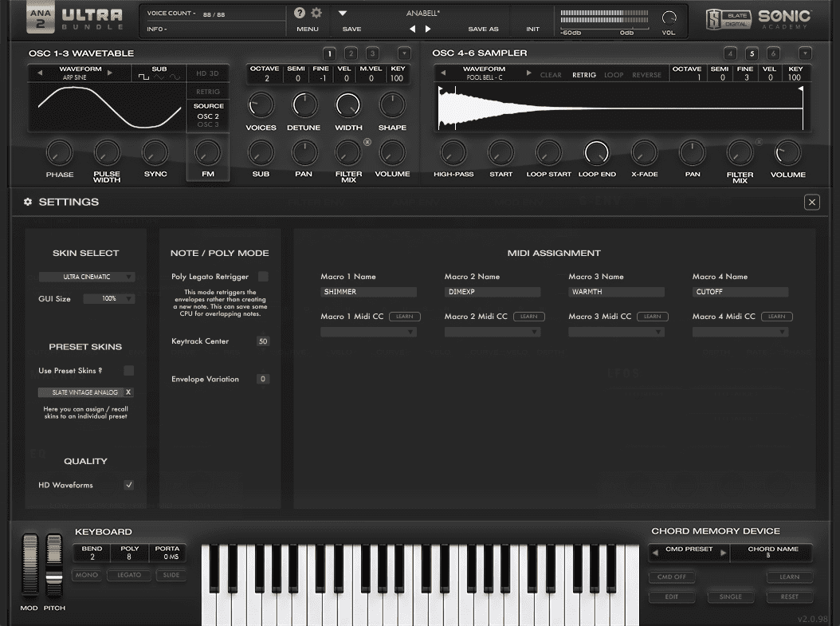Image resolution: width=840 pixels, height=626 pixels.
Task: Click the SHAPE knob
Action: 392,105
